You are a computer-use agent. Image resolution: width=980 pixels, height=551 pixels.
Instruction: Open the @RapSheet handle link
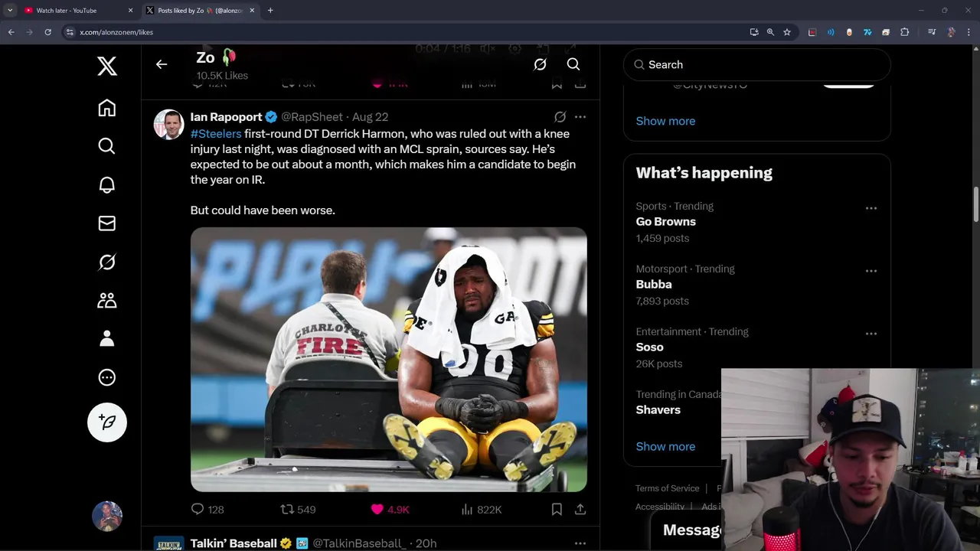pyautogui.click(x=312, y=117)
